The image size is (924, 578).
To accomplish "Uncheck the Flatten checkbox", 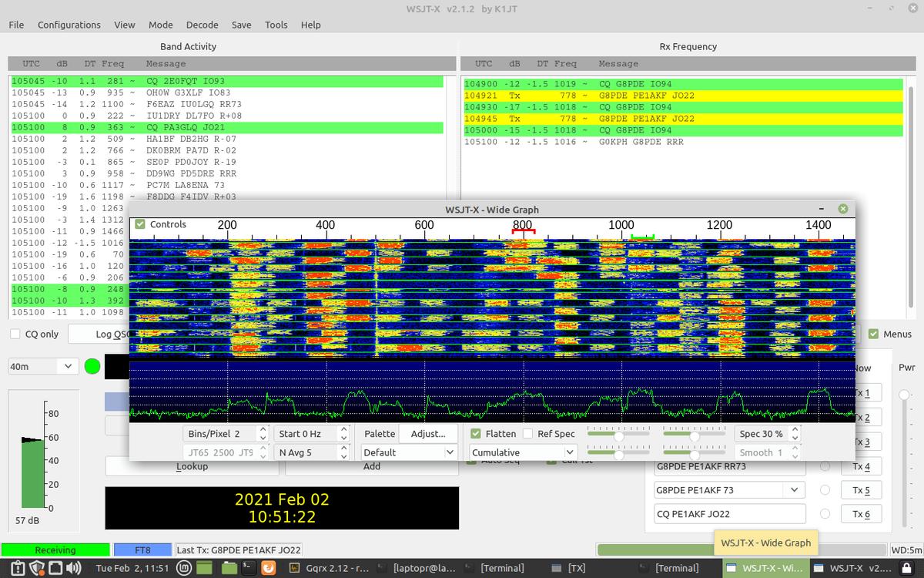I will (476, 433).
